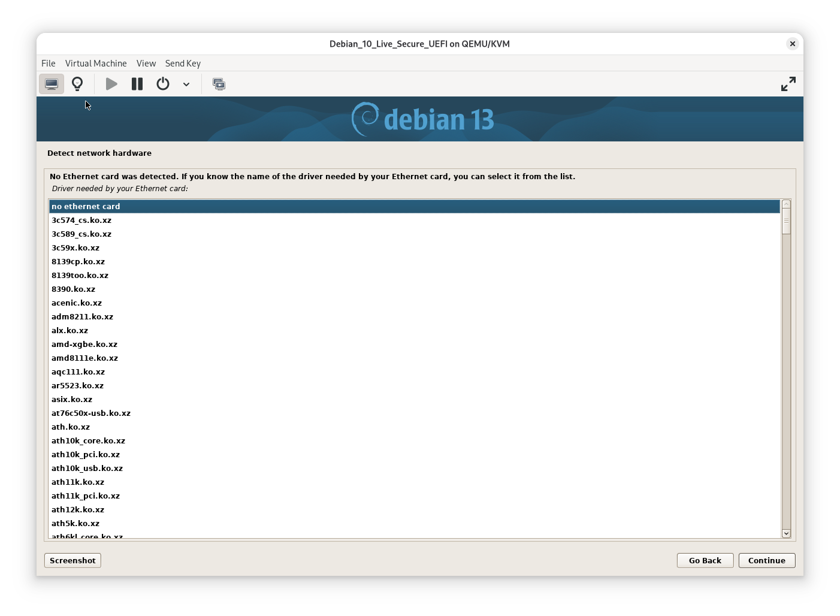This screenshot has height=616, width=840.
Task: Select ath11k.ko.xz driver
Action: (x=414, y=482)
